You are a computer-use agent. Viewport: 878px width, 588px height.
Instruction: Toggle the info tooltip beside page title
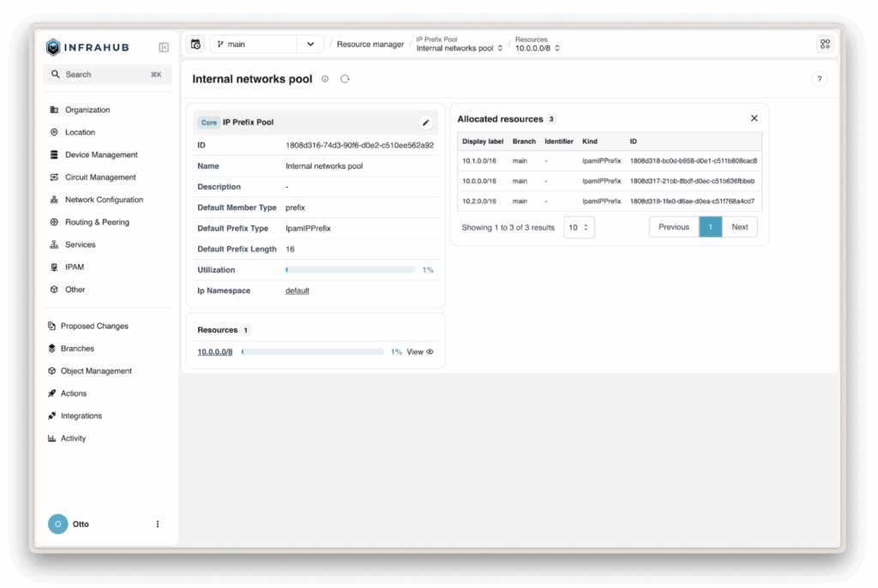(x=324, y=78)
